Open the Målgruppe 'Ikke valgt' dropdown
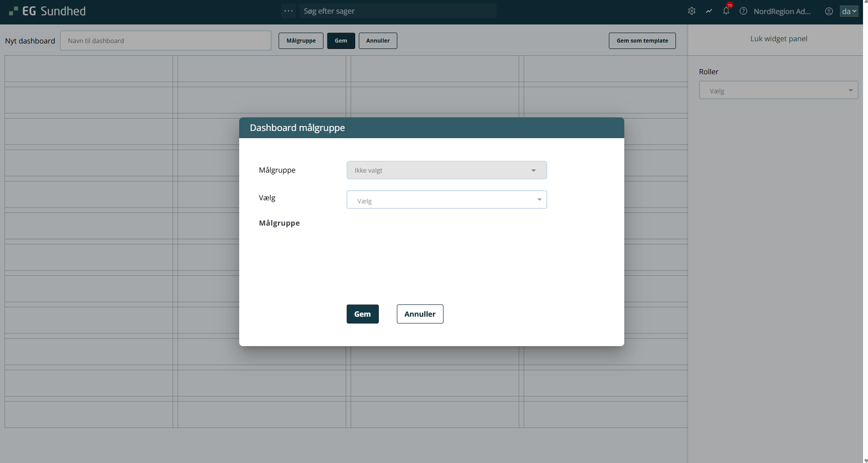The image size is (868, 463). (446, 170)
